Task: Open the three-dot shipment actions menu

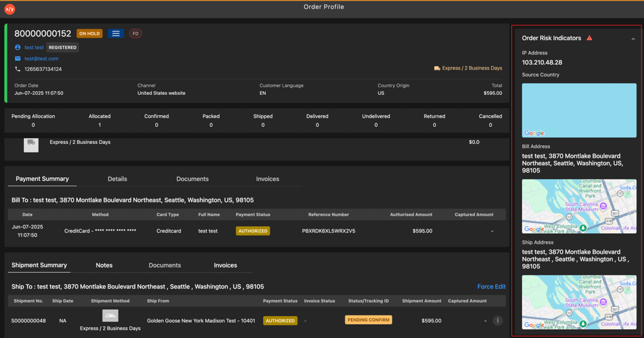Action: click(x=498, y=320)
